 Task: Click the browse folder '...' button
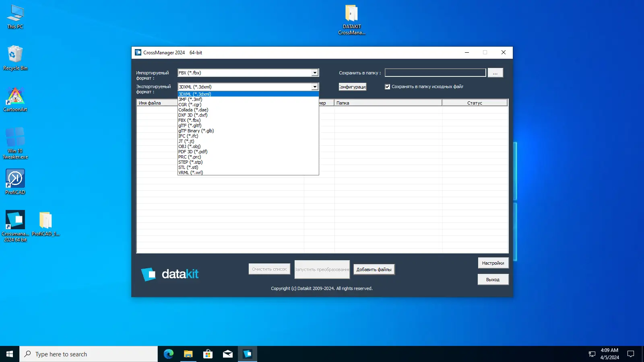(495, 73)
